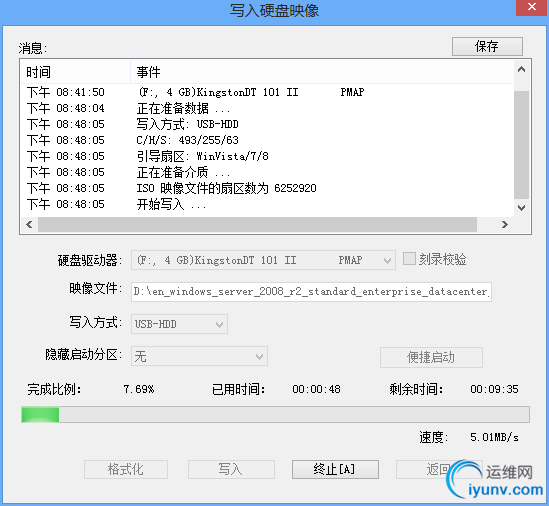Image resolution: width=549 pixels, height=506 pixels.
Task: Open the 隐藏启动分区 dropdown
Action: [x=199, y=356]
